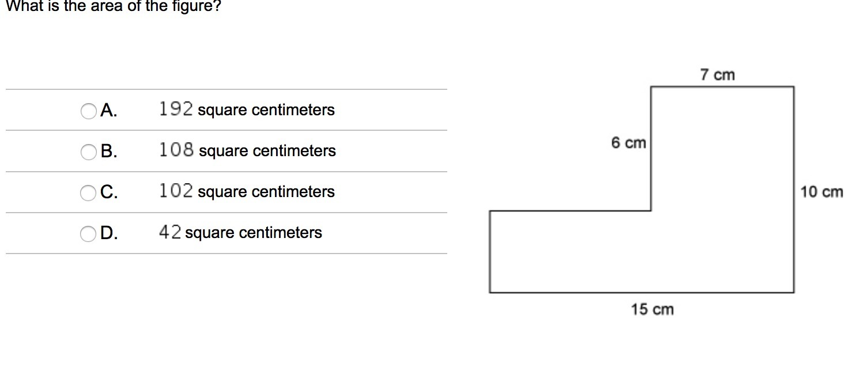Screen dimensions: 868x378
Task: Click the '42 square centimeters' answer text
Action: [x=240, y=232]
